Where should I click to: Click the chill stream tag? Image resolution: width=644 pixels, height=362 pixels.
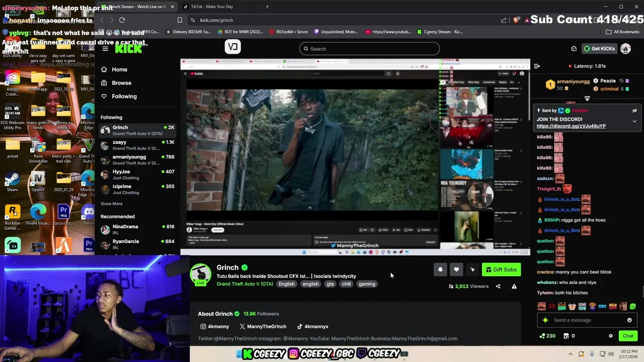(346, 284)
